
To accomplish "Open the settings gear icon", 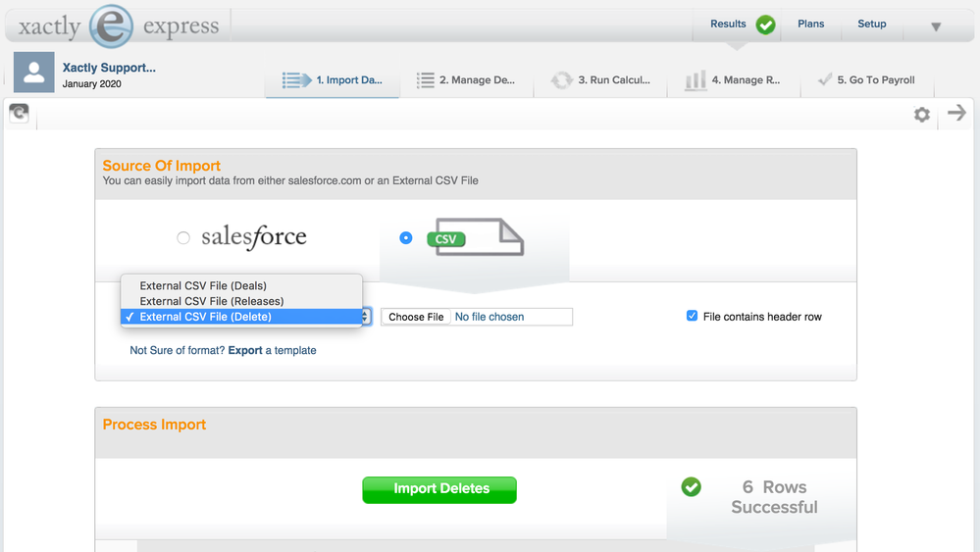I will 922,115.
